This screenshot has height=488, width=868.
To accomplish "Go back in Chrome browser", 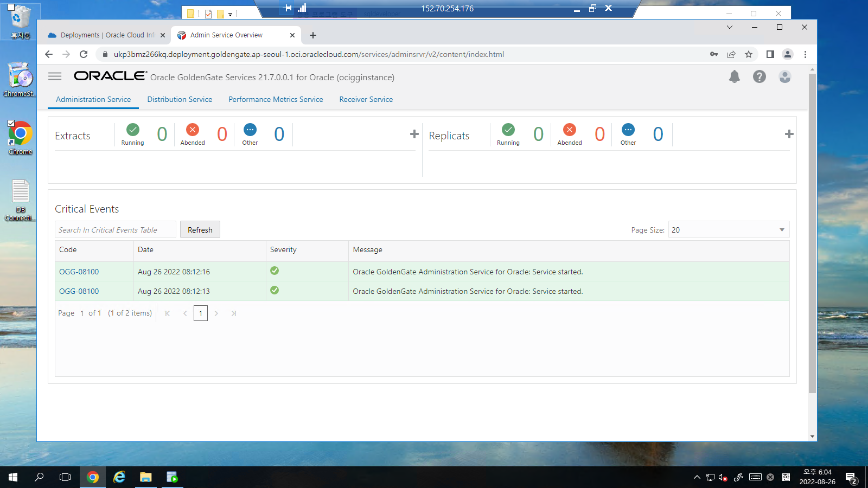I will pos(49,54).
